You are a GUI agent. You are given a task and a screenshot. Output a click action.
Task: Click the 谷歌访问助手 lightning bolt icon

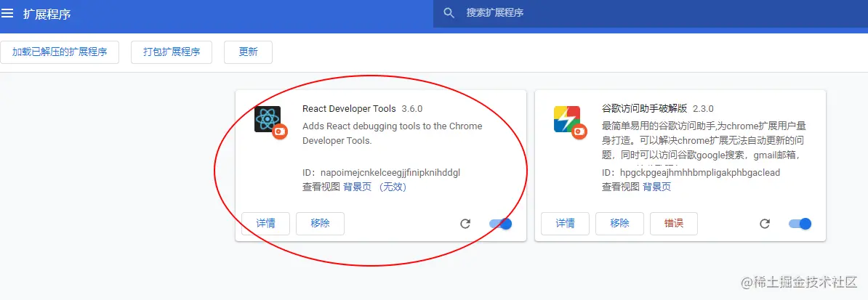(567, 119)
